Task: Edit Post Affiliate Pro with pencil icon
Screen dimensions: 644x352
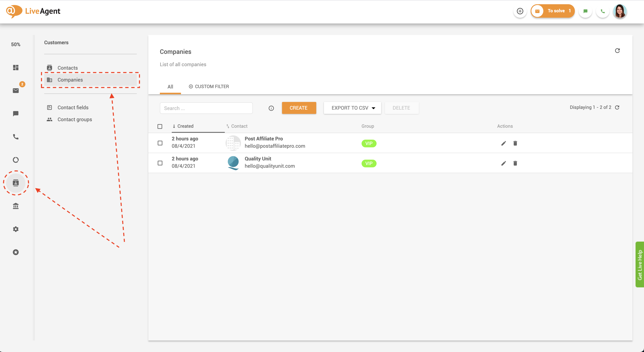Action: click(504, 143)
